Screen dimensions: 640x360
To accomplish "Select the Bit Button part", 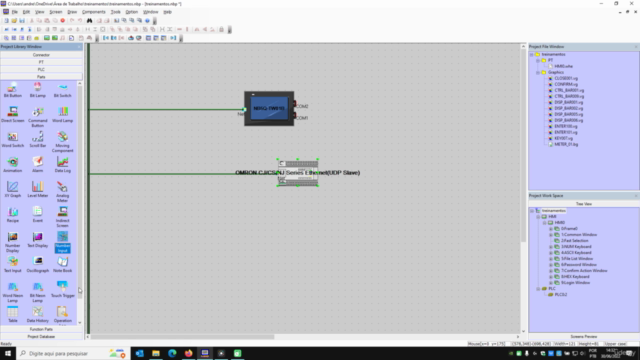I will tap(13, 90).
